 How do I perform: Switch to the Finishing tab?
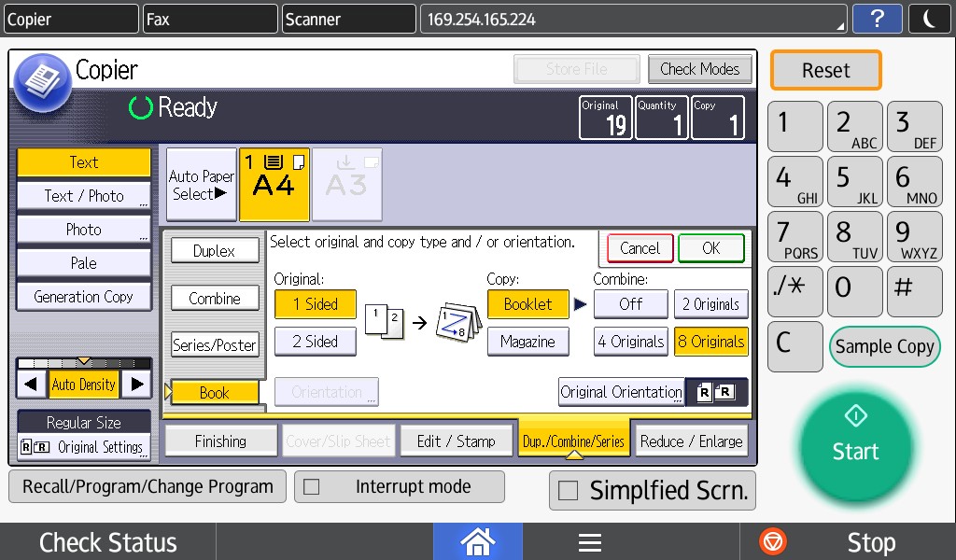220,441
